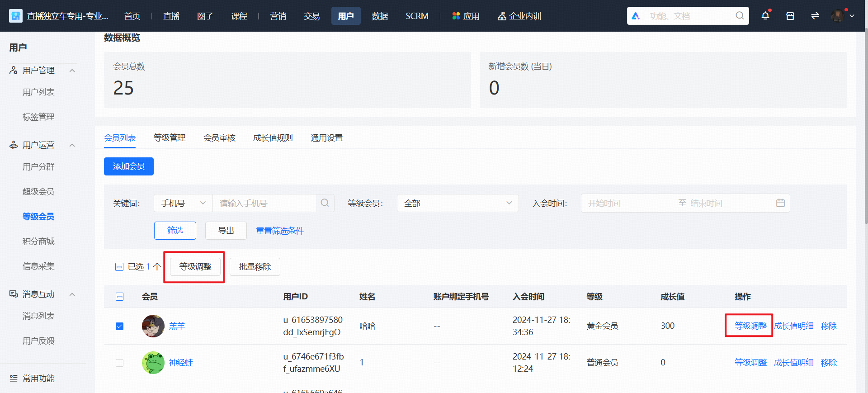
Task: Click the calendar icon in date range
Action: 780,203
